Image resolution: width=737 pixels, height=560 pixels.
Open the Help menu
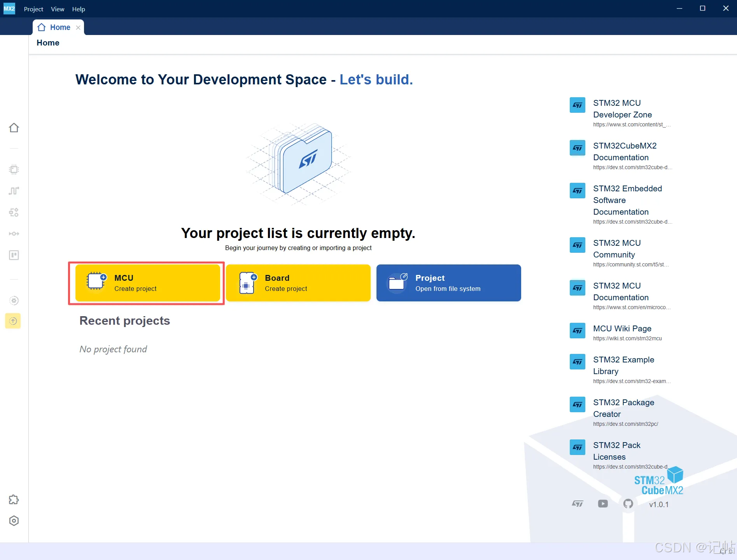click(x=79, y=9)
